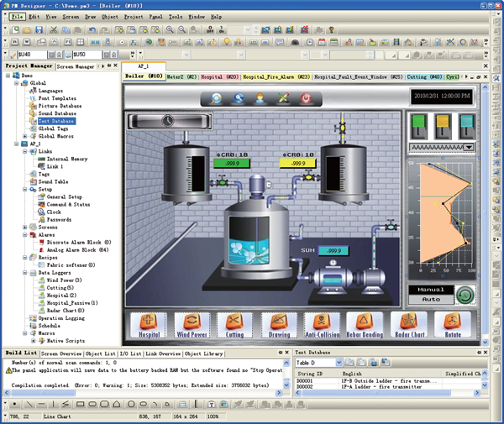504x424 pixels.
Task: Click the Open folder toolbar icon
Action: [x=28, y=30]
